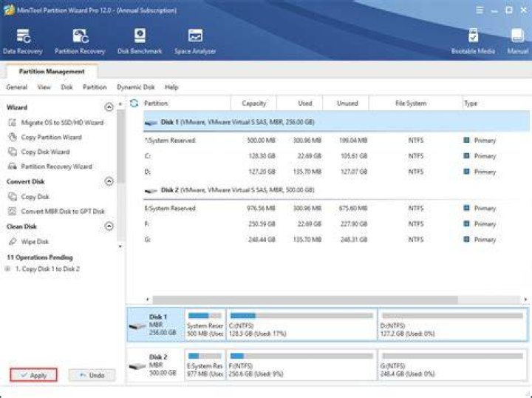Launch Partition Recovery from toolbar
The image size is (532, 398).
80,41
